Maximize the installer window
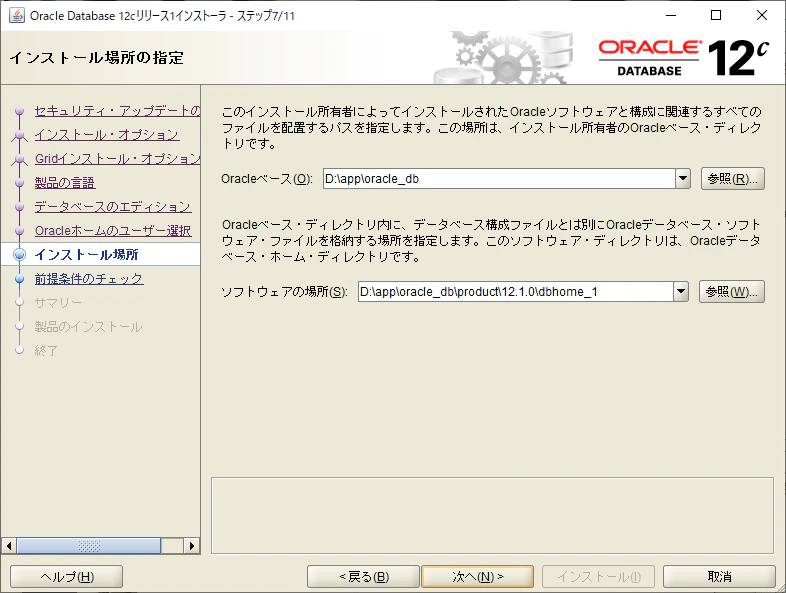The height and width of the screenshot is (593, 786). pyautogui.click(x=716, y=16)
